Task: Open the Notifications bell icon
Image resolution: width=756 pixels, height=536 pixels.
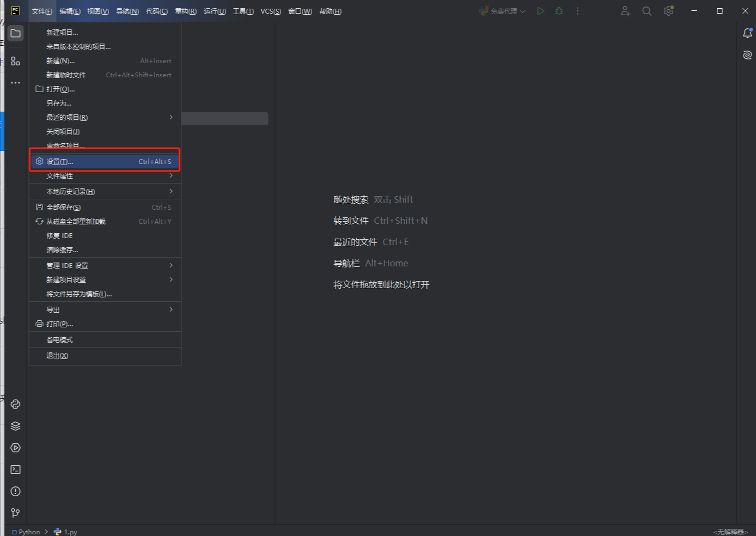Action: coord(748,33)
